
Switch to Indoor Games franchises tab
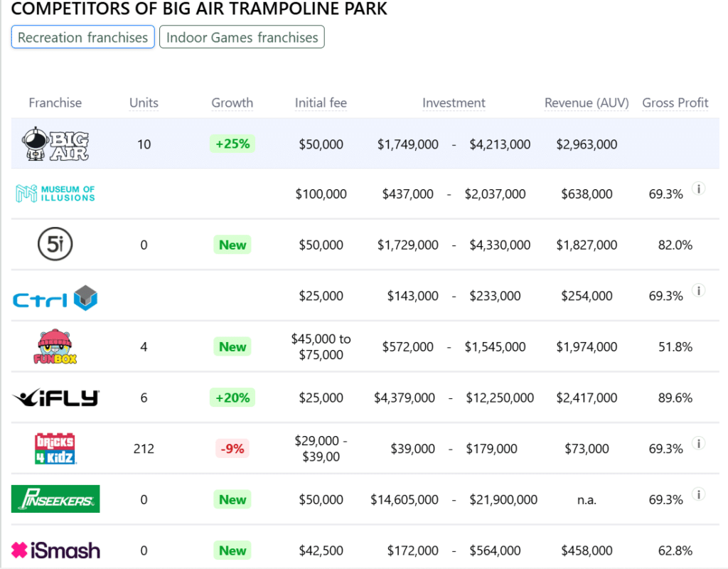pyautogui.click(x=242, y=37)
